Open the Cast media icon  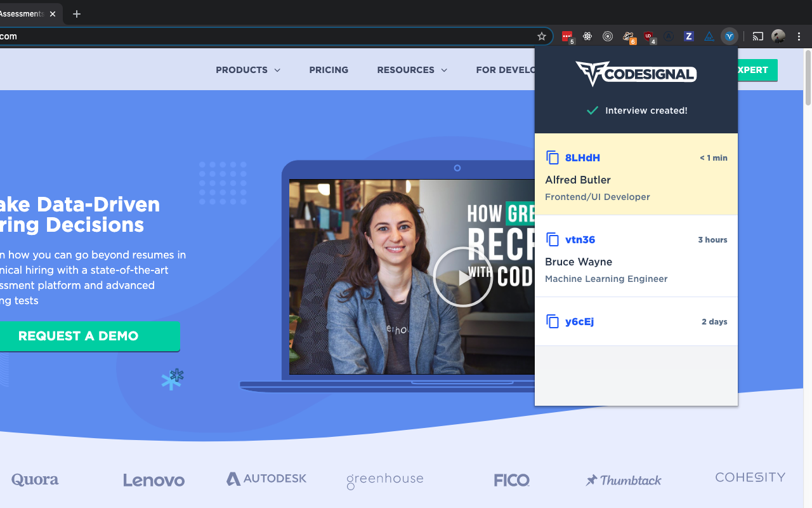758,36
